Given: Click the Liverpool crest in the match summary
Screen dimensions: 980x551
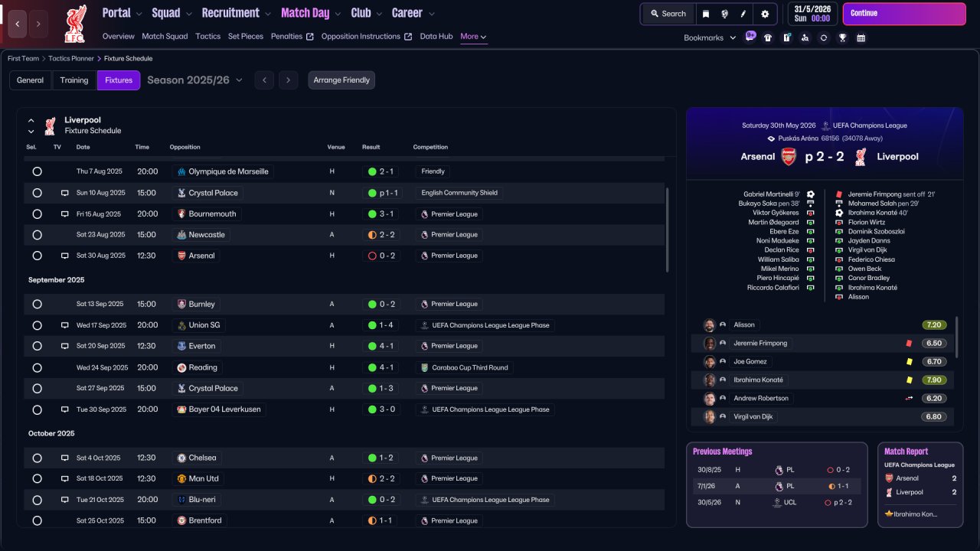Looking at the screenshot, I should [861, 157].
